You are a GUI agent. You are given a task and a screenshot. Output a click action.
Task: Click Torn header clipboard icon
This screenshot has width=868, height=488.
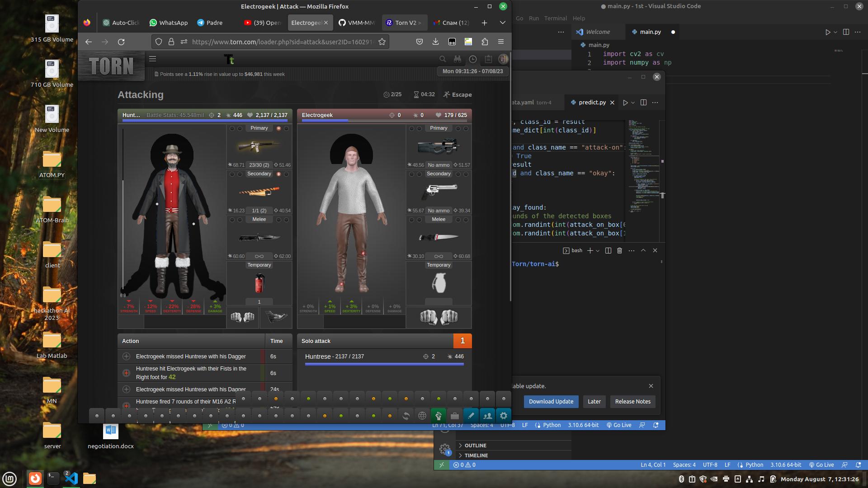pyautogui.click(x=488, y=59)
